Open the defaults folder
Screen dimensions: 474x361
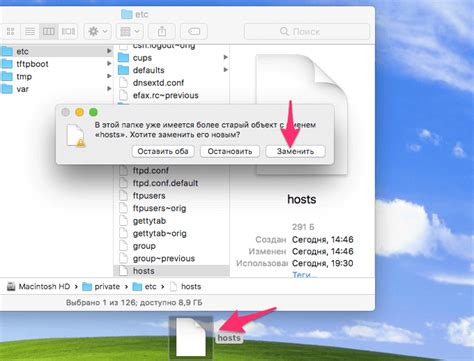click(172, 70)
